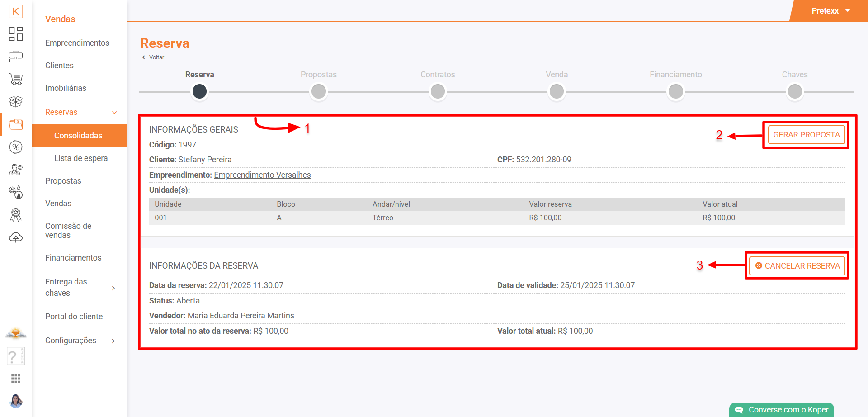The height and width of the screenshot is (417, 868).
Task: Click the briefcase icon in left rail
Action: (16, 57)
